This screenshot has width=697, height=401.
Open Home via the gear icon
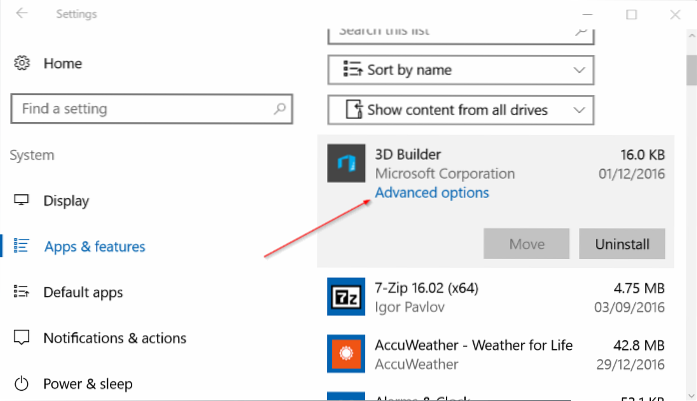pos(22,62)
